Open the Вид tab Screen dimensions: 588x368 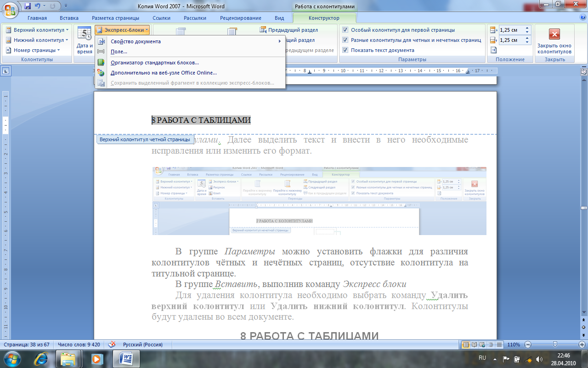(279, 18)
